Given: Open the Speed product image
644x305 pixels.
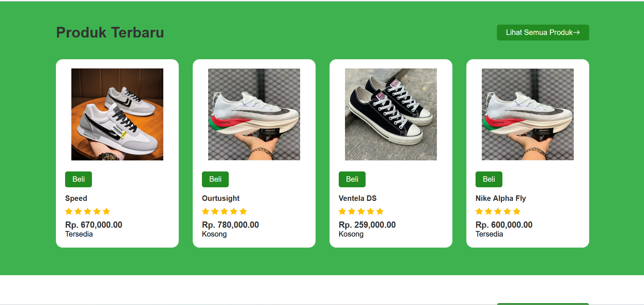Looking at the screenshot, I should 117,114.
